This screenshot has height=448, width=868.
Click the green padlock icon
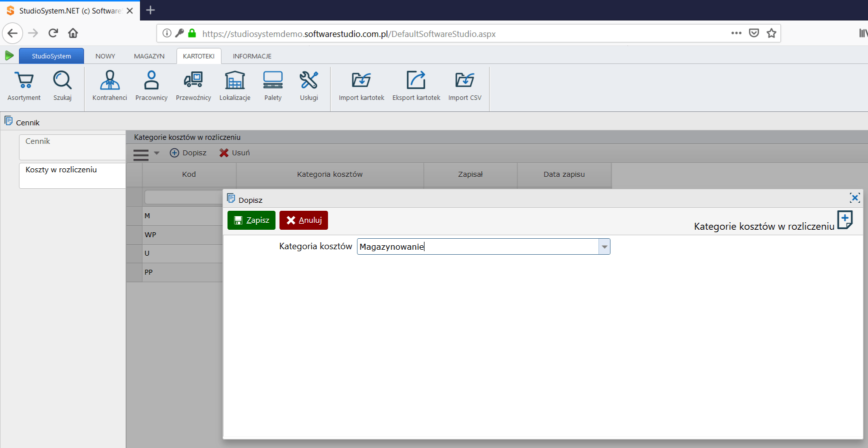pyautogui.click(x=192, y=33)
